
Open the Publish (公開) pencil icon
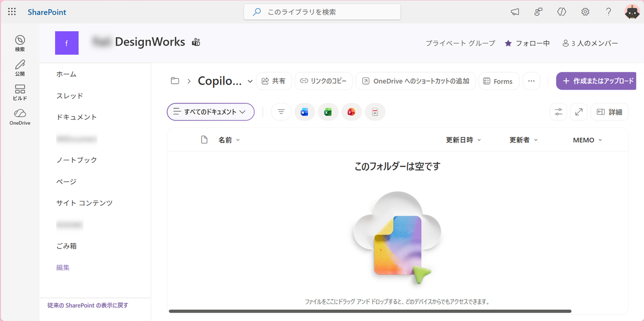(x=20, y=68)
